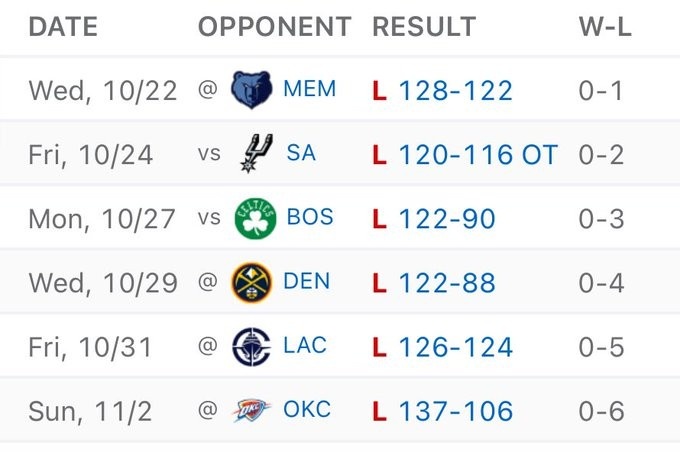Open the BOS team link

(309, 218)
